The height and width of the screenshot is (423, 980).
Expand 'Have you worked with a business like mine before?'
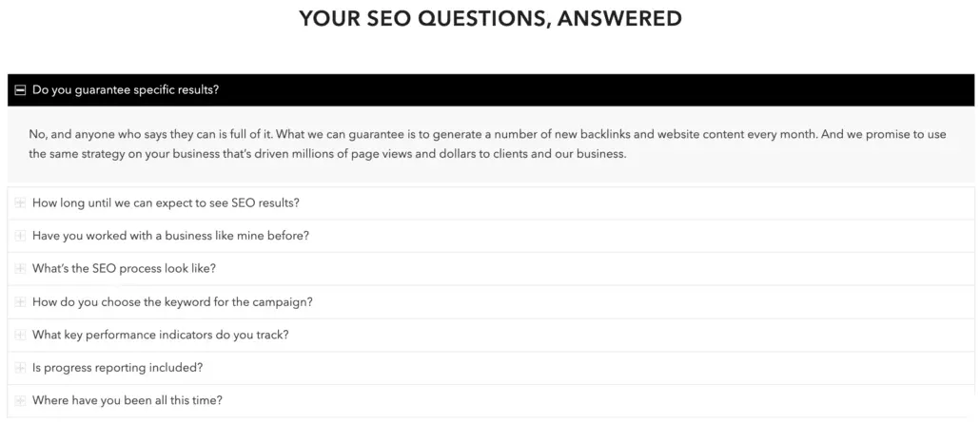click(170, 236)
